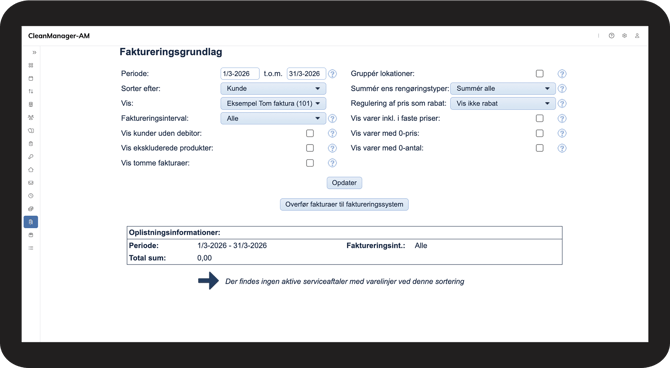
Task: Open the key sidebar icon
Action: 31,157
